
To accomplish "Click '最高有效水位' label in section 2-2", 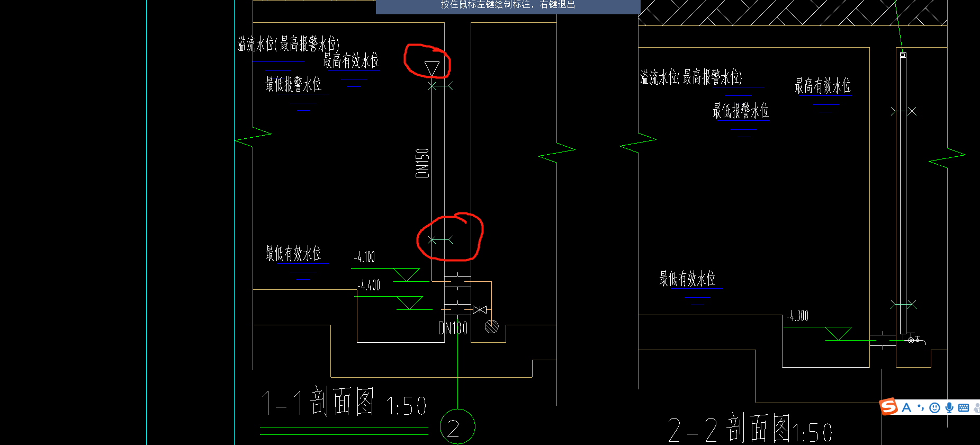I will tap(823, 85).
